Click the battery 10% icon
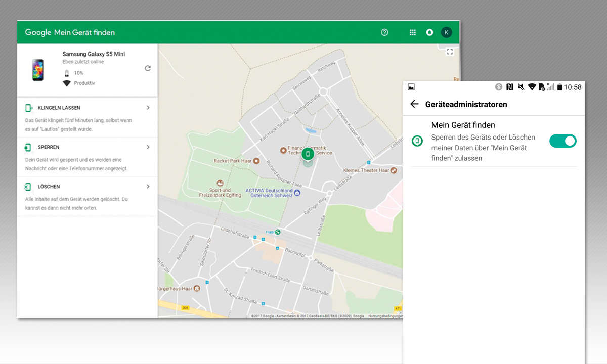Viewport: 607px width, 364px height. click(x=66, y=73)
